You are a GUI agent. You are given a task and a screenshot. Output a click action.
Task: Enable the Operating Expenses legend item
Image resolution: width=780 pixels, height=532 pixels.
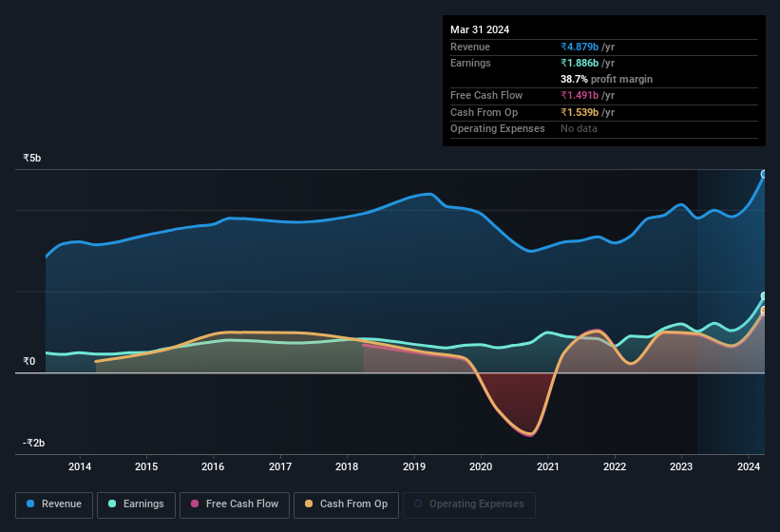pyautogui.click(x=468, y=504)
